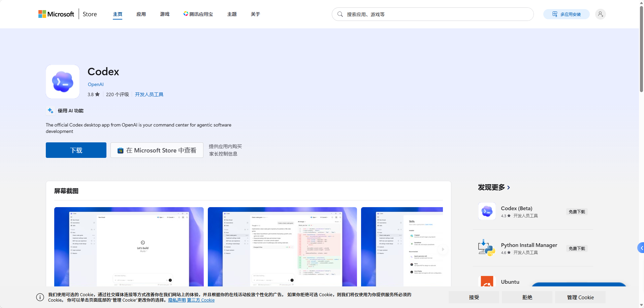
Task: Expand the blue side panel tab
Action: [x=641, y=248]
